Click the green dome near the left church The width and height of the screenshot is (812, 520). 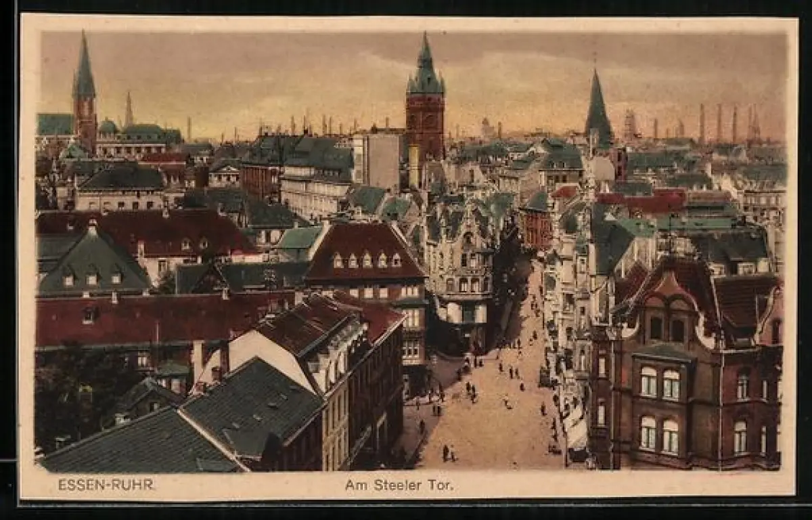[x=108, y=127]
